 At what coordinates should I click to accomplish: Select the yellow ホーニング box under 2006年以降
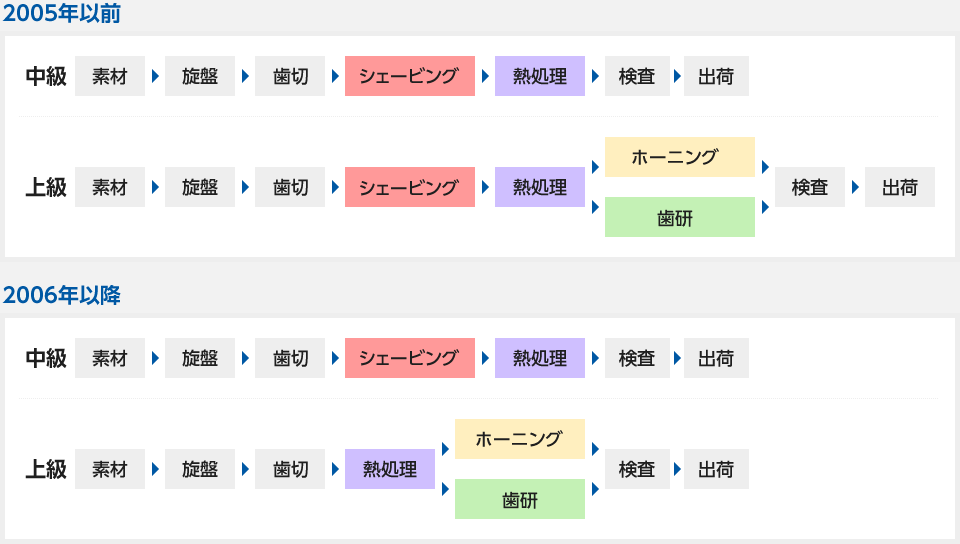pyautogui.click(x=520, y=439)
